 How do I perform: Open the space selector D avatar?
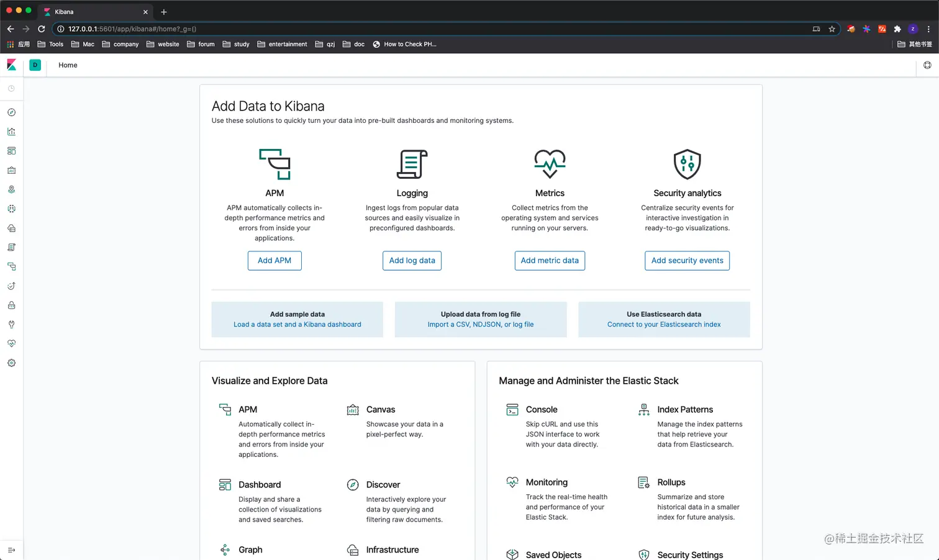(x=35, y=65)
